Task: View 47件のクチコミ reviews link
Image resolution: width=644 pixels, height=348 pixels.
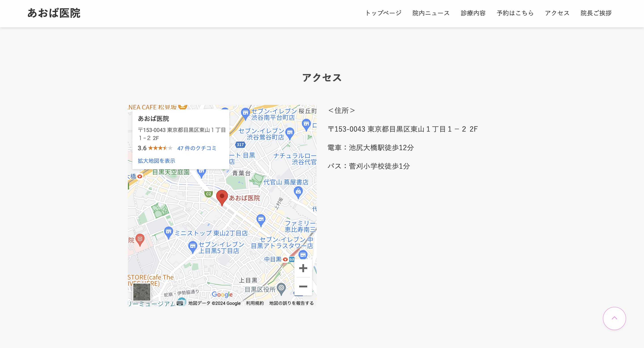Action: pos(197,148)
